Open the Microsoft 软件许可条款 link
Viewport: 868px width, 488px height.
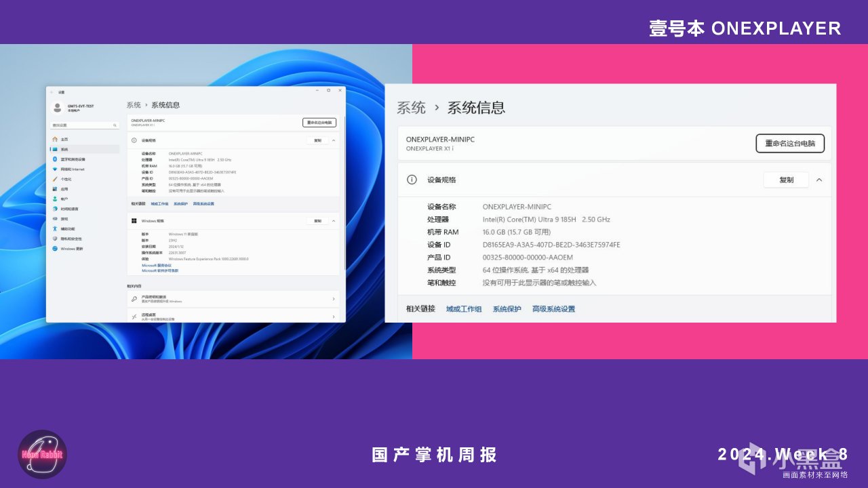pyautogui.click(x=160, y=270)
